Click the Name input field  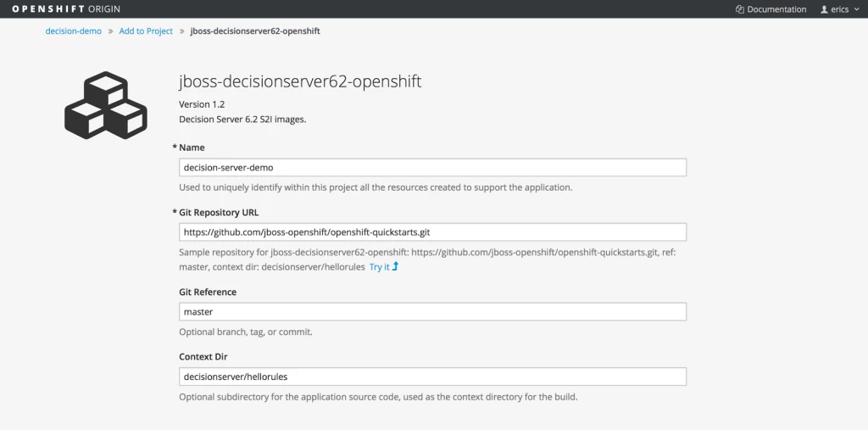[x=432, y=167]
